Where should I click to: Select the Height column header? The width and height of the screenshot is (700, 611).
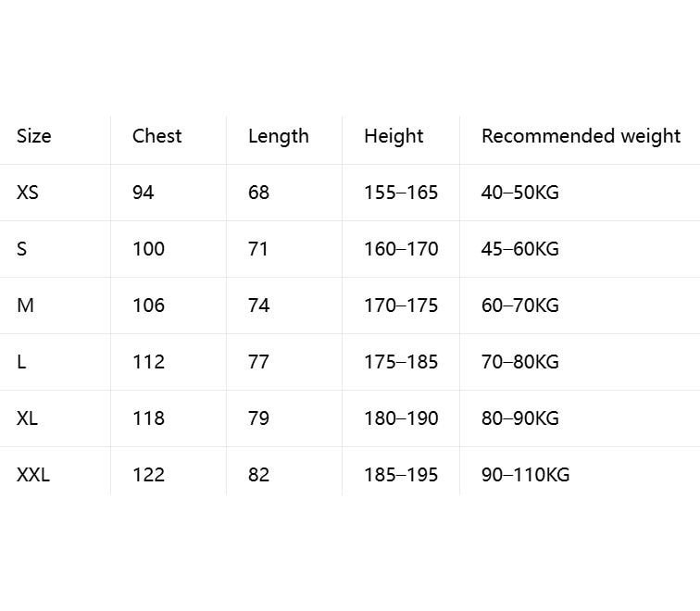tap(394, 137)
